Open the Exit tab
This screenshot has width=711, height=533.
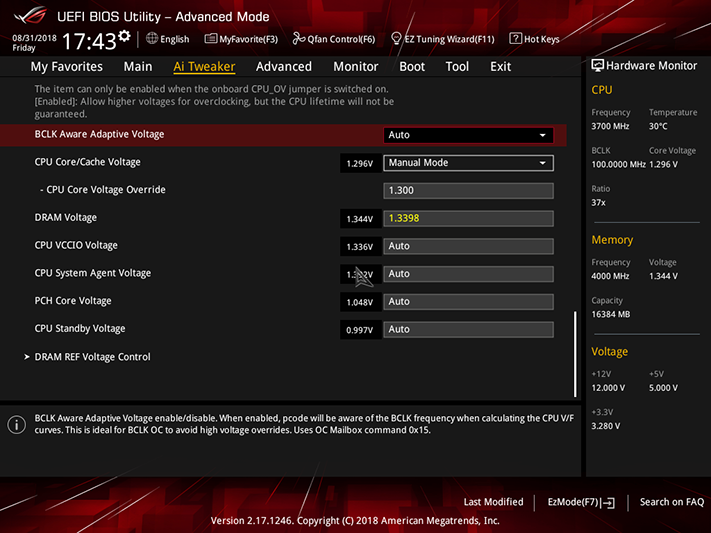[x=500, y=67]
